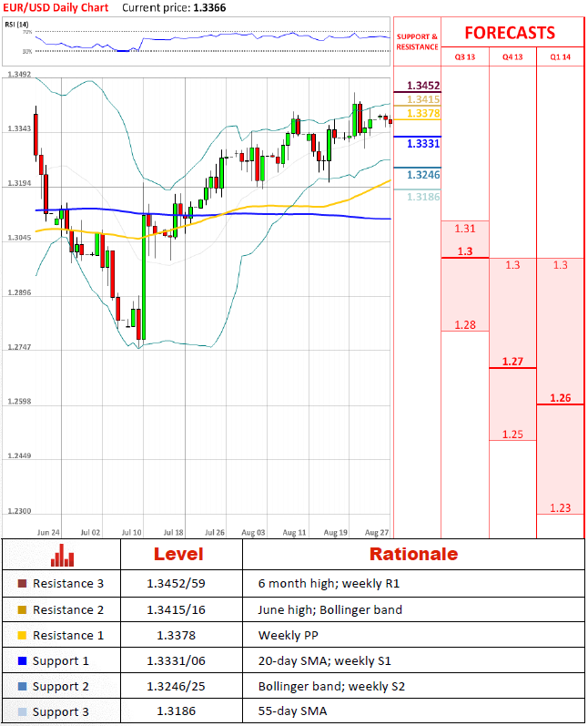
Task: Click the 1.3378 resistance level label
Action: 423,114
